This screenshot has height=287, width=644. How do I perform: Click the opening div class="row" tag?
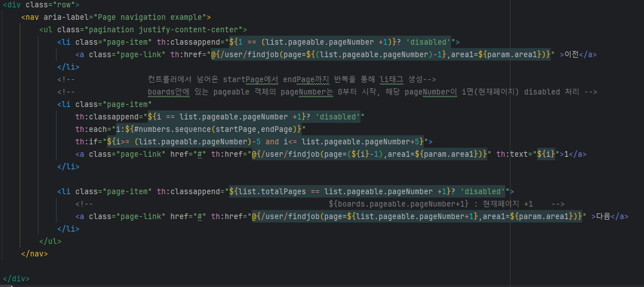point(41,5)
